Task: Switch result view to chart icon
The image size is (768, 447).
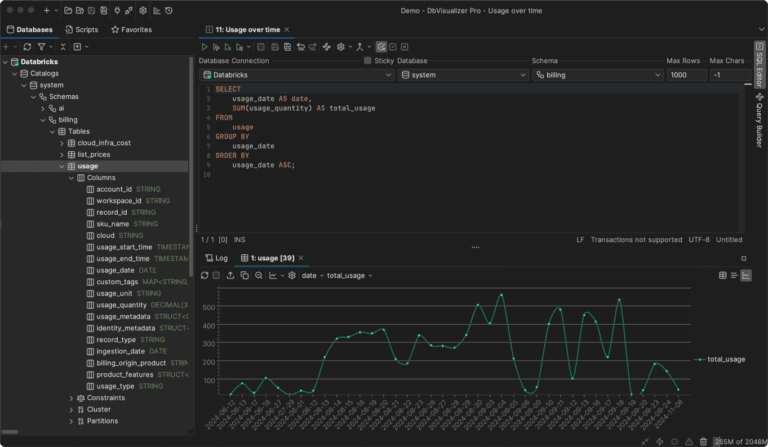Action: 745,276
